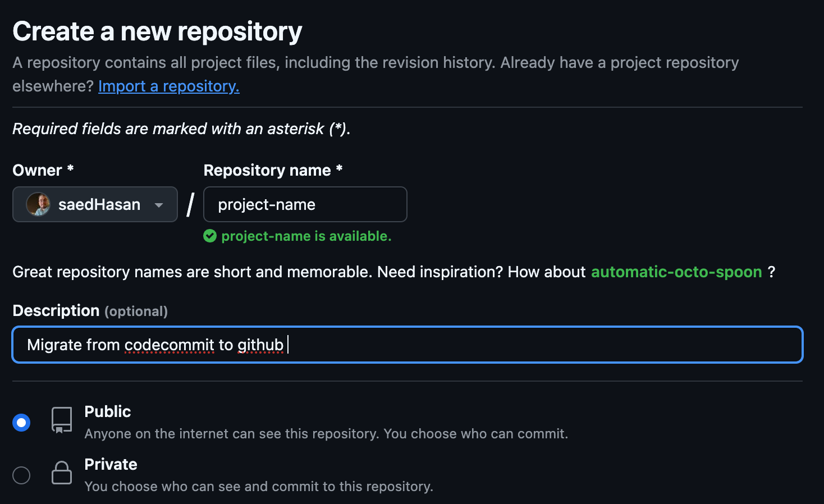Viewport: 824px width, 504px height.
Task: Click the owner dropdown caret arrow
Action: [159, 205]
